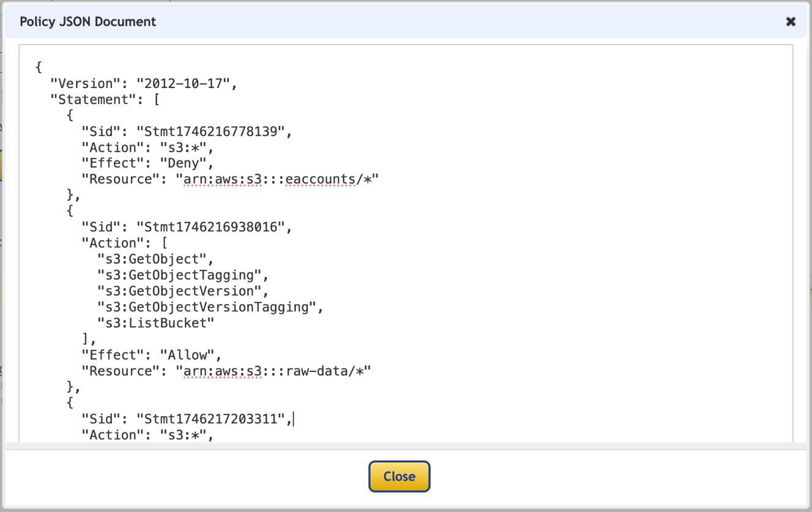Click the raw-data resource ARN line
Viewport: 812px width, 512px height.
(x=226, y=371)
